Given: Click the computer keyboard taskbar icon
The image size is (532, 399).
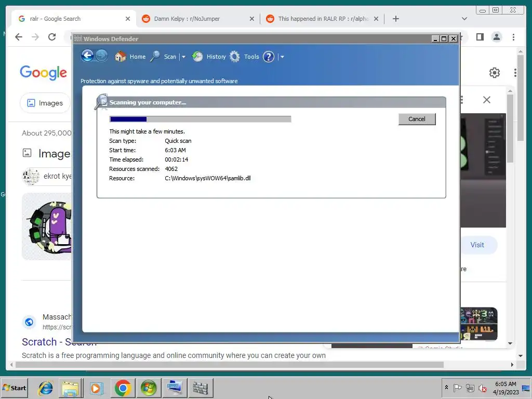Looking at the screenshot, I should click(175, 388).
